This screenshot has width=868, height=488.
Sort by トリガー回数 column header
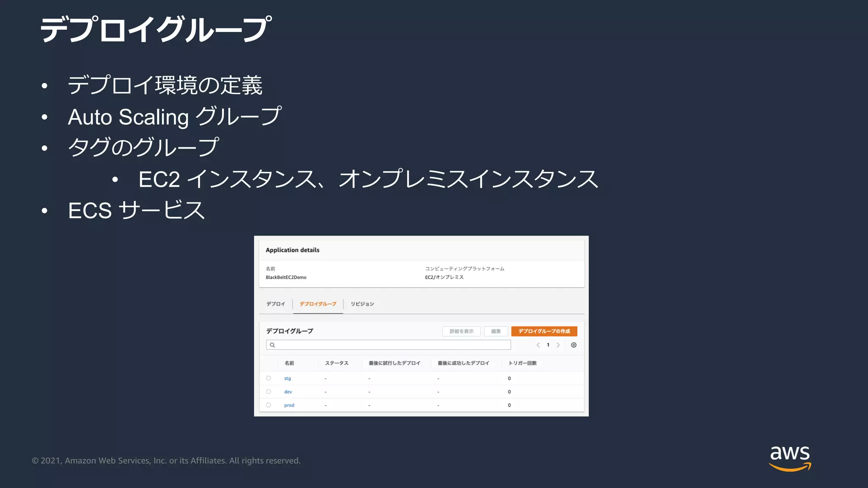pos(522,363)
